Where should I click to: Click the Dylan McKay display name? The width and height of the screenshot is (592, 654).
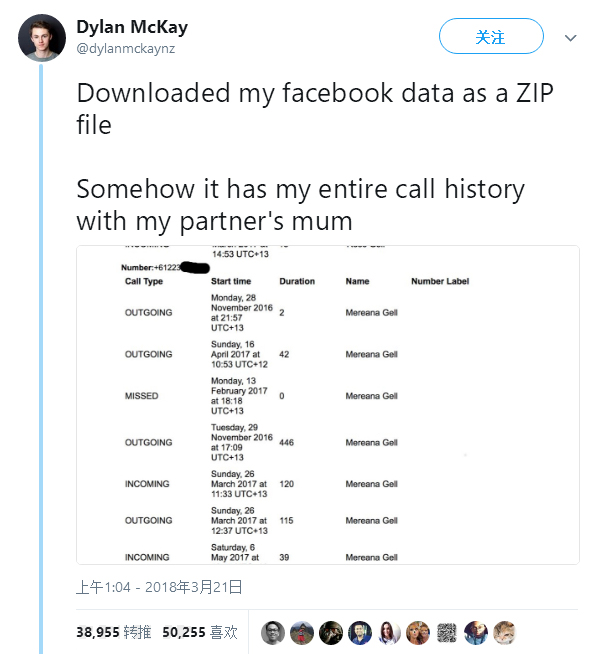(x=132, y=28)
